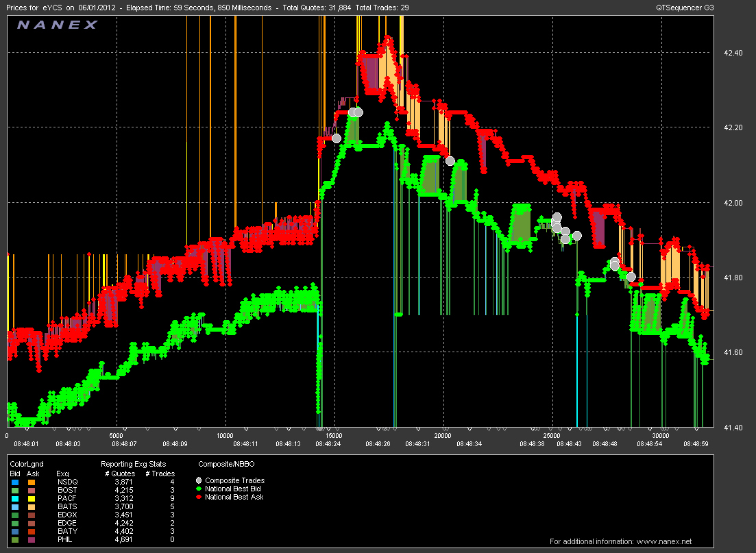Choose the BATS ask color swatch
Viewport: 756px width, 553px height.
(x=32, y=506)
